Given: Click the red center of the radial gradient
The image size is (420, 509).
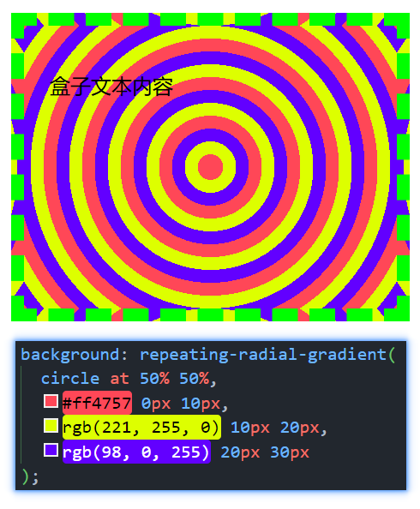Looking at the screenshot, I should click(210, 167).
